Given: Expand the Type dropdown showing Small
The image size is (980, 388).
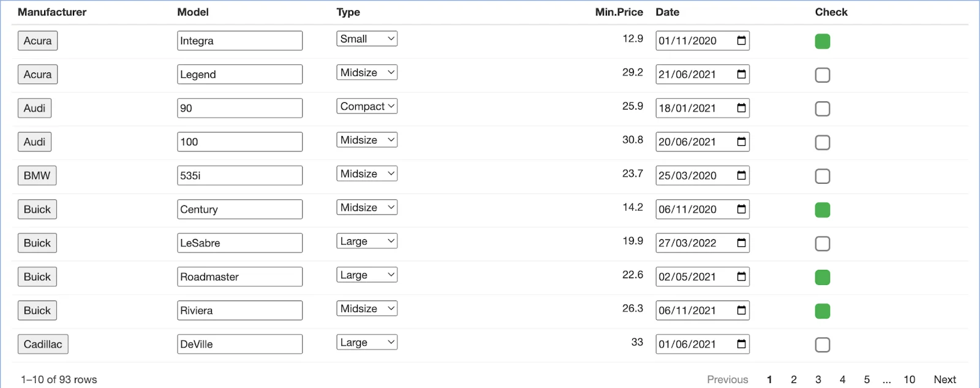Looking at the screenshot, I should [367, 39].
